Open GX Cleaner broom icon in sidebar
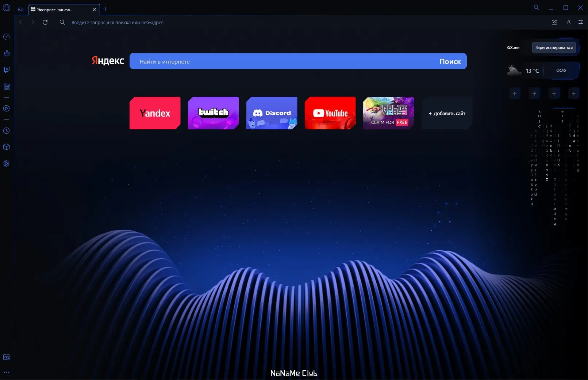The height and width of the screenshot is (380, 588). [x=7, y=53]
